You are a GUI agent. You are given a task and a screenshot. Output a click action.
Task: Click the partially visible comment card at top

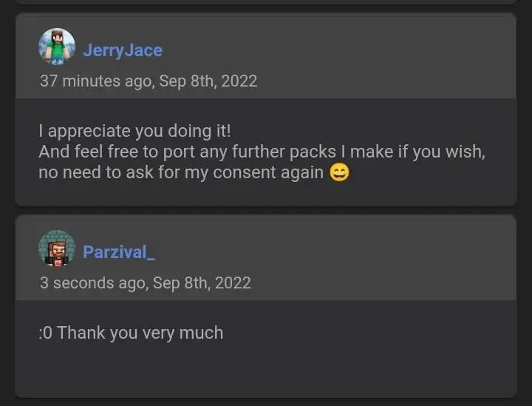click(266, 2)
